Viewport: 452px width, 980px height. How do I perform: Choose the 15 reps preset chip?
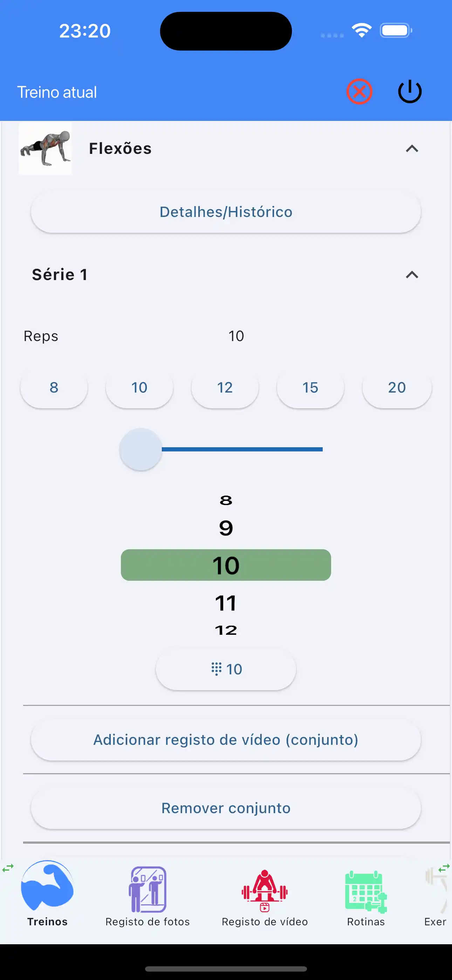point(310,388)
